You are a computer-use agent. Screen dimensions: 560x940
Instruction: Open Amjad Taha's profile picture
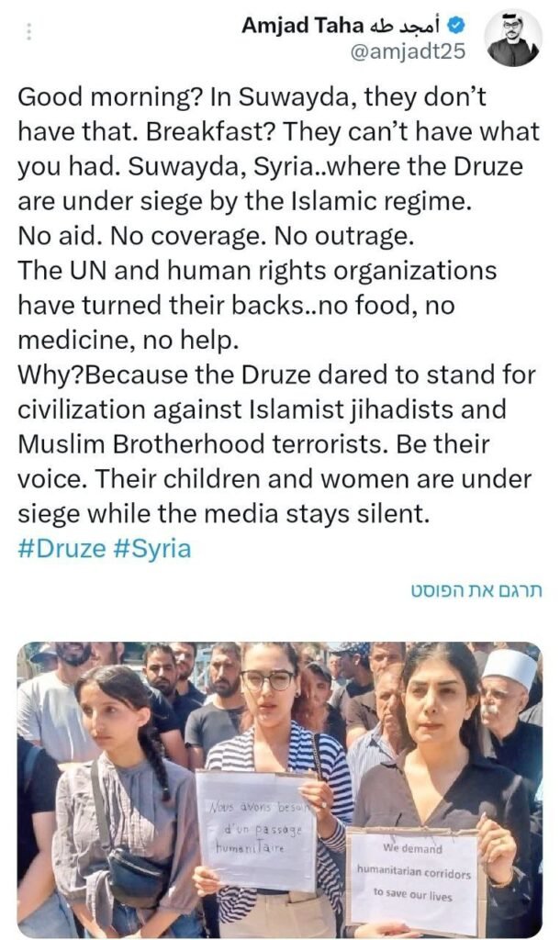(x=513, y=37)
